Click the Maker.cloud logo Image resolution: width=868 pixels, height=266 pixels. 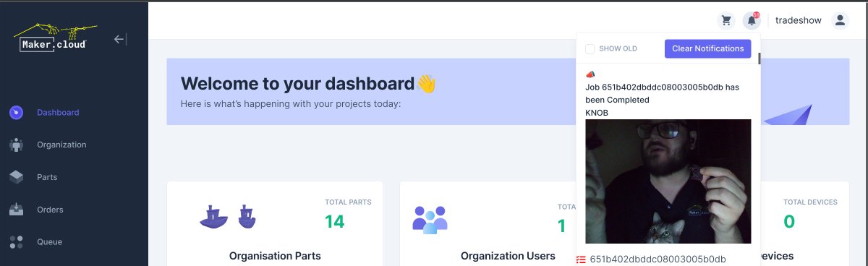click(x=54, y=38)
